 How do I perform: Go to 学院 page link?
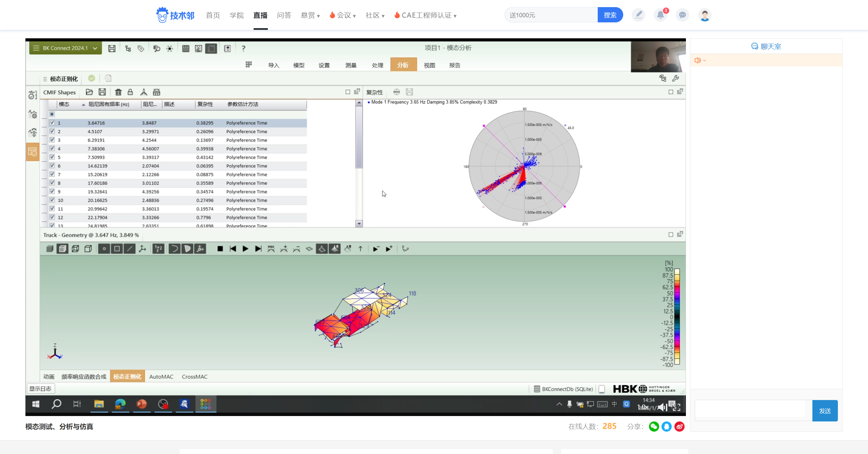point(237,15)
